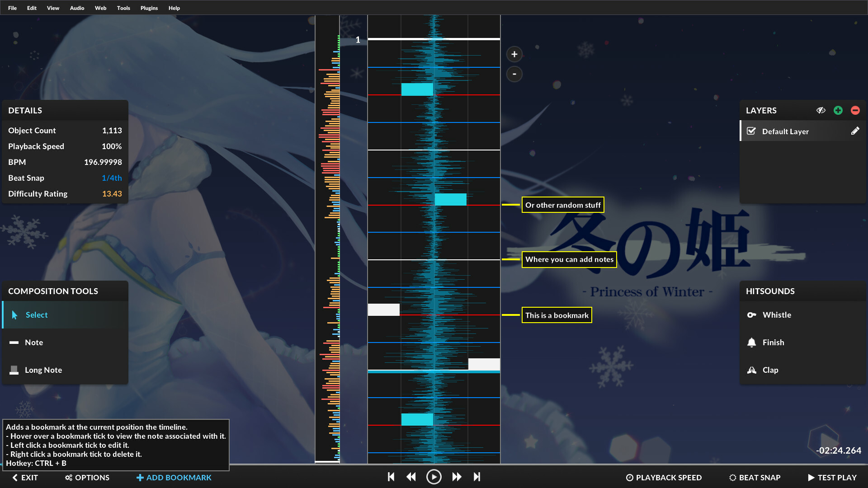
Task: Click the Object Count 1,113 value
Action: pyautogui.click(x=112, y=131)
